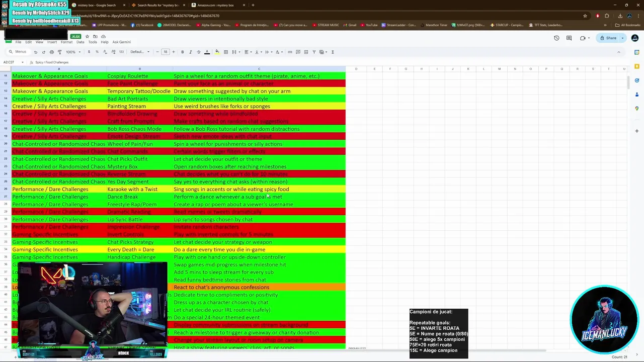The height and width of the screenshot is (362, 644).
Task: Collapse the toolbar with up chevron
Action: 619,52
